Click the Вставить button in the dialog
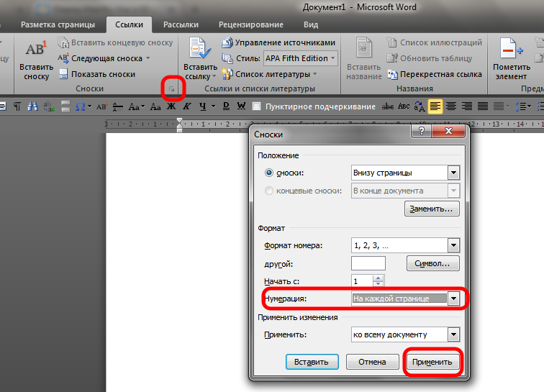This screenshot has height=392, width=544. [x=312, y=362]
